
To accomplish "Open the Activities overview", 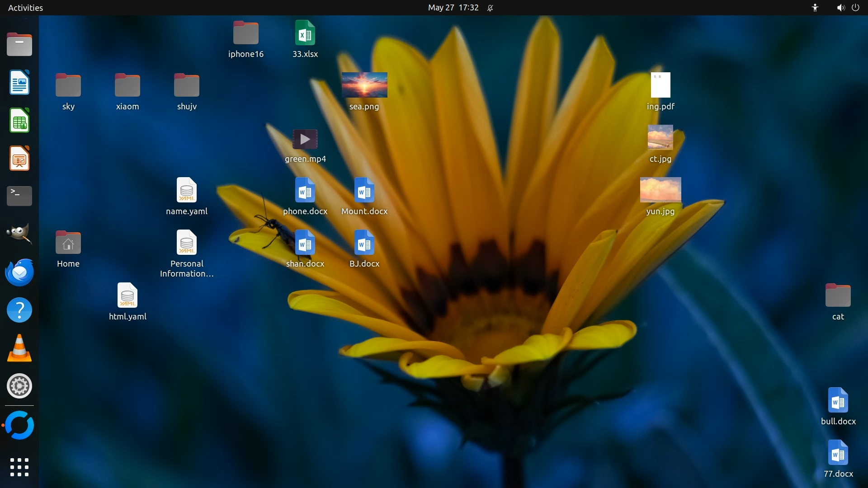I will point(25,8).
